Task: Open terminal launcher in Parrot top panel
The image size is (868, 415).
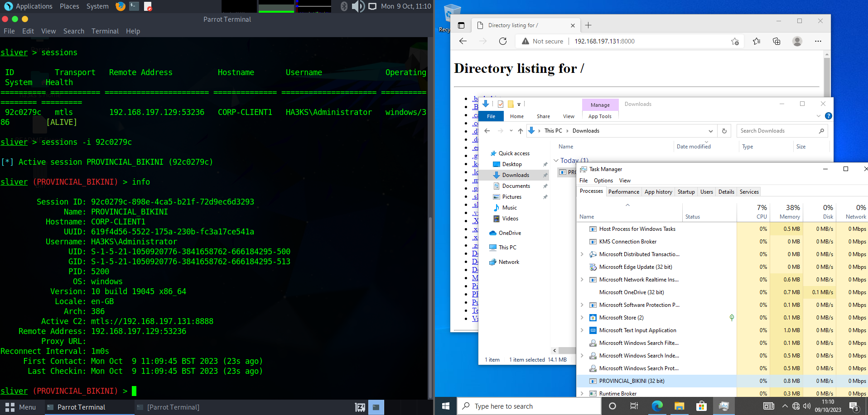Action: 134,6
